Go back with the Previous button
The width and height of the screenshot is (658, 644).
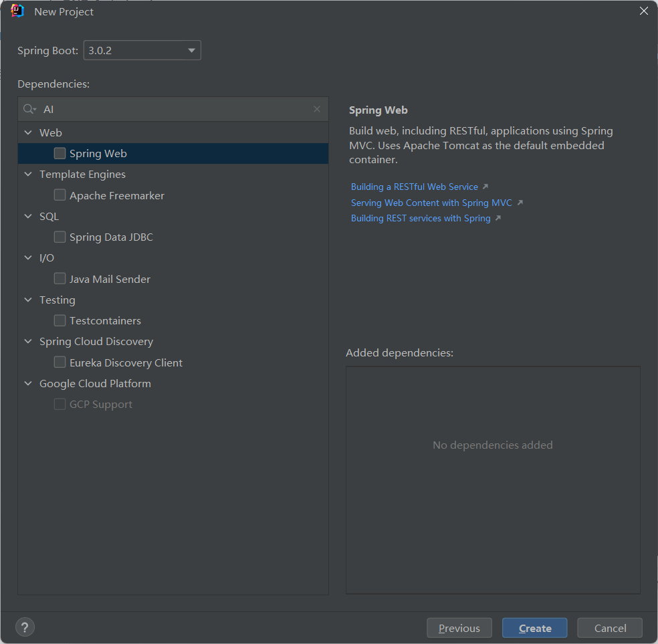pos(459,628)
